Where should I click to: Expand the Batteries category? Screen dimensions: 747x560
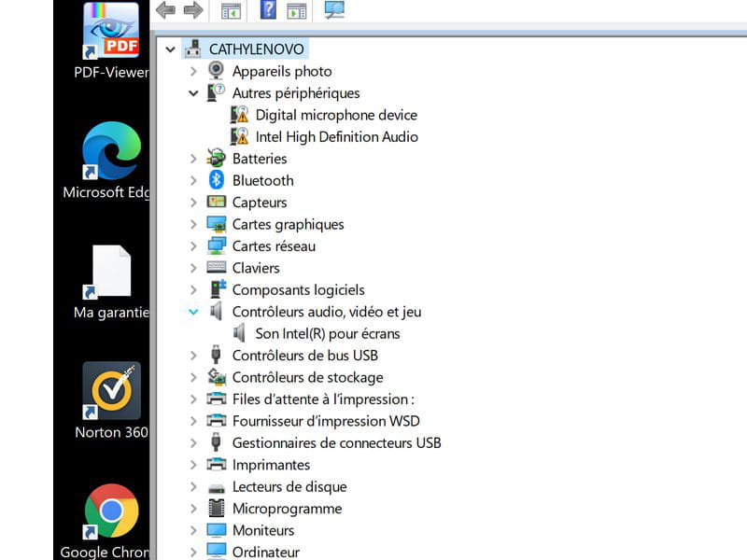pos(193,159)
